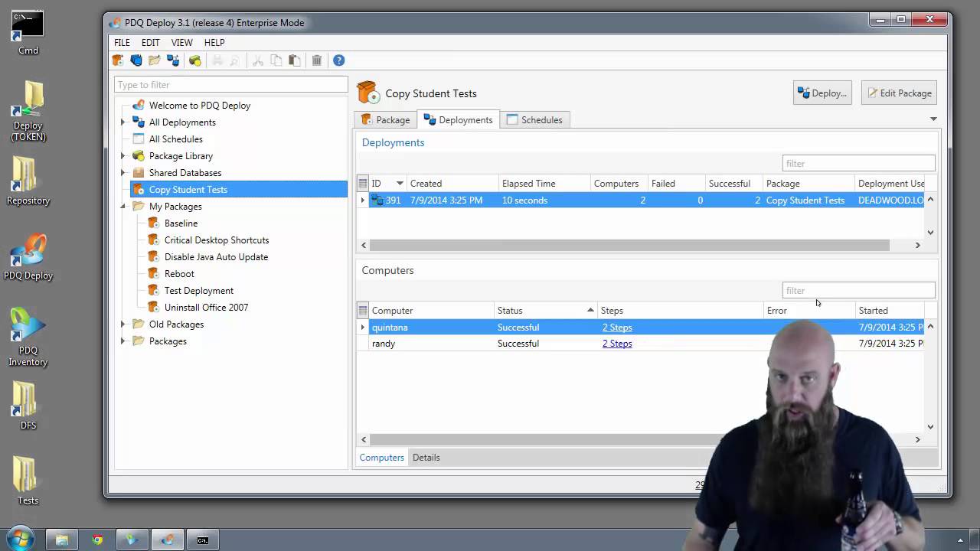Open the VIEW menu
The height and width of the screenshot is (551, 980).
[x=182, y=43]
